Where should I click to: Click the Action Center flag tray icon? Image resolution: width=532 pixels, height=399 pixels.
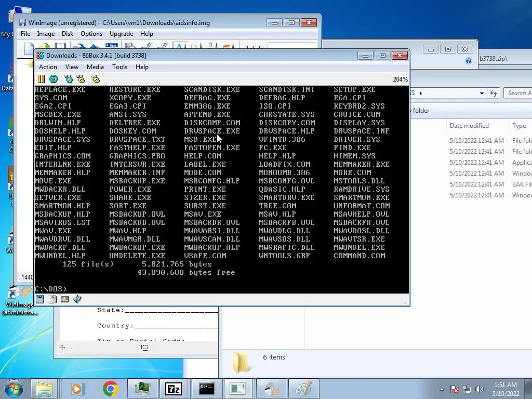[x=455, y=389]
